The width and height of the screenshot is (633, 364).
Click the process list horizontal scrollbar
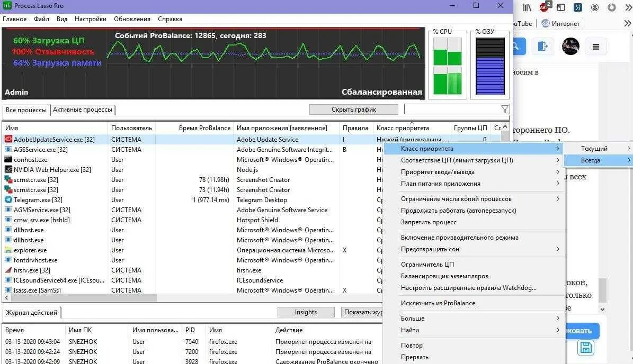click(84, 298)
